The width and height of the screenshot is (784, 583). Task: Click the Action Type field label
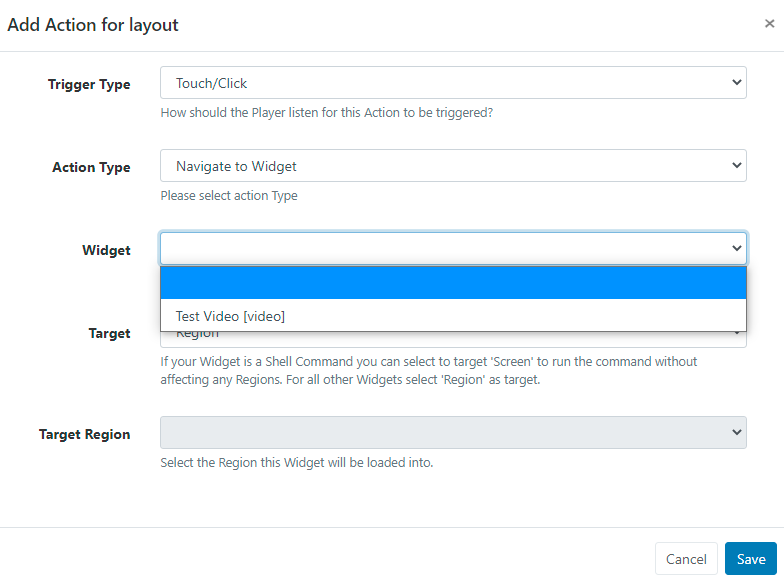91,168
